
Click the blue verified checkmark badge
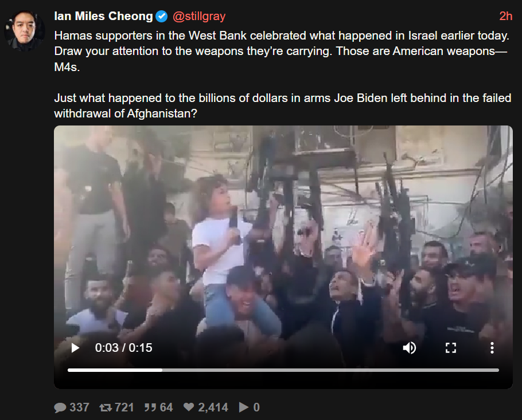click(162, 16)
